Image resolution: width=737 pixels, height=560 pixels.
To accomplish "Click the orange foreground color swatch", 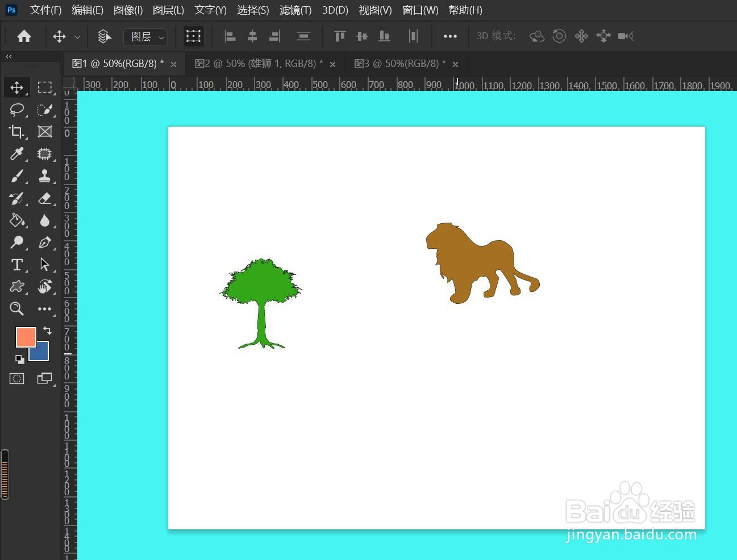I will [x=26, y=337].
